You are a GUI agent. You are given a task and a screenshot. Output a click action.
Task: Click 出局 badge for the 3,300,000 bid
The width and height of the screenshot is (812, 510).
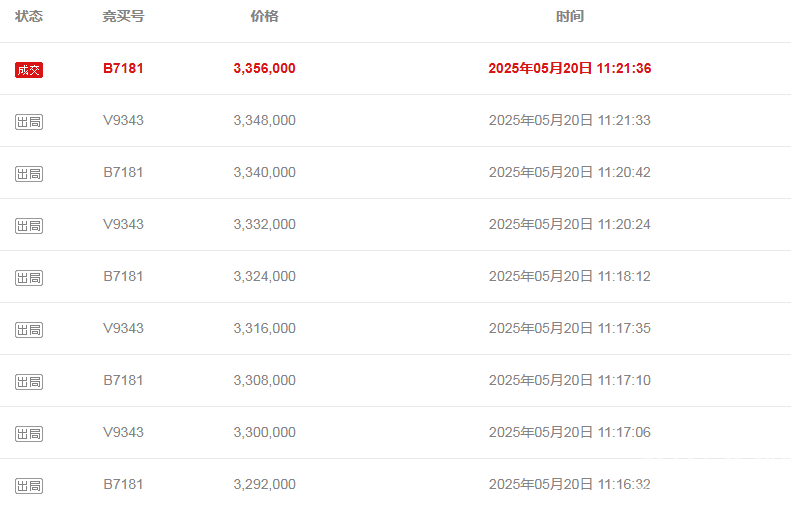(29, 434)
